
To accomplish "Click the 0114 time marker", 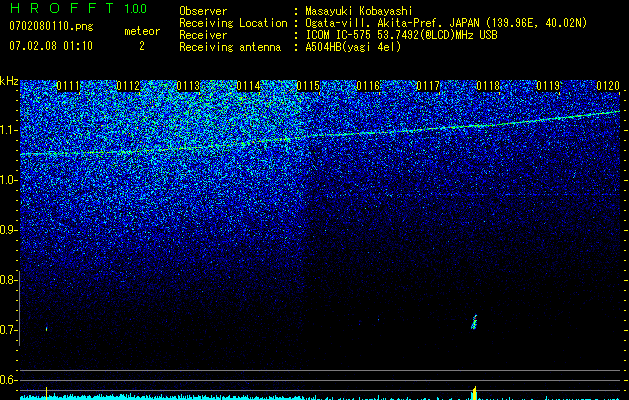I will pos(248,86).
